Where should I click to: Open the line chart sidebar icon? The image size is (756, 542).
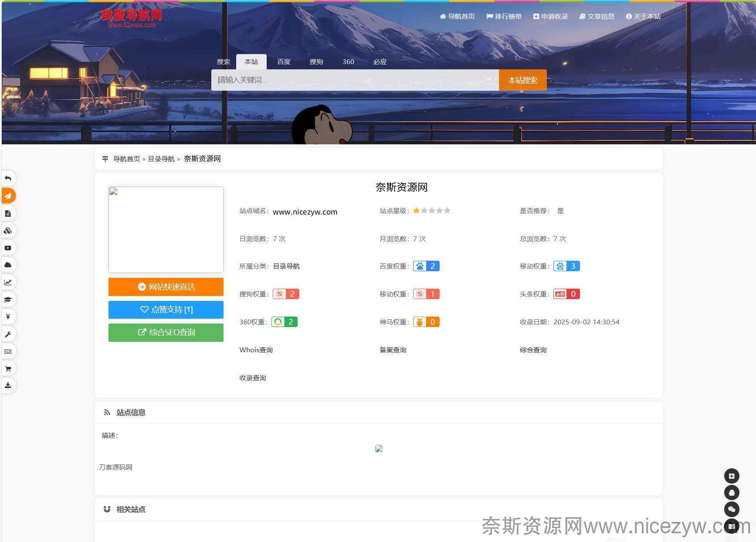click(8, 282)
